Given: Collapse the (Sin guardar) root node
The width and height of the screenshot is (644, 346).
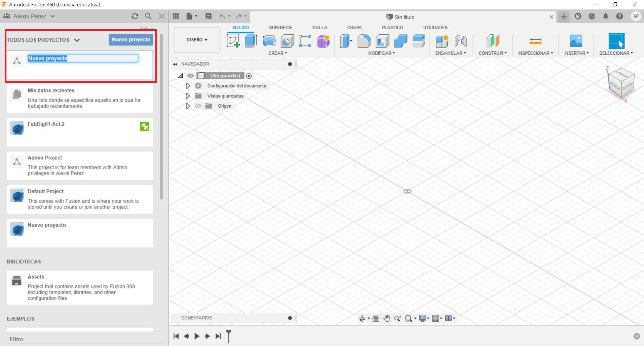Looking at the screenshot, I should point(180,76).
